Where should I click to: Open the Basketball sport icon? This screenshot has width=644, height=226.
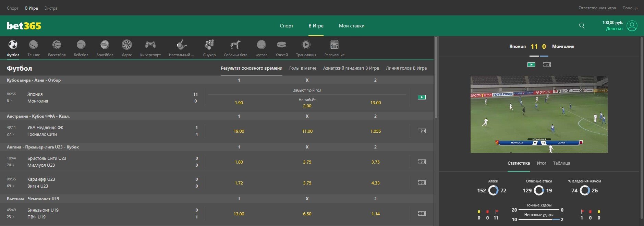[57, 45]
